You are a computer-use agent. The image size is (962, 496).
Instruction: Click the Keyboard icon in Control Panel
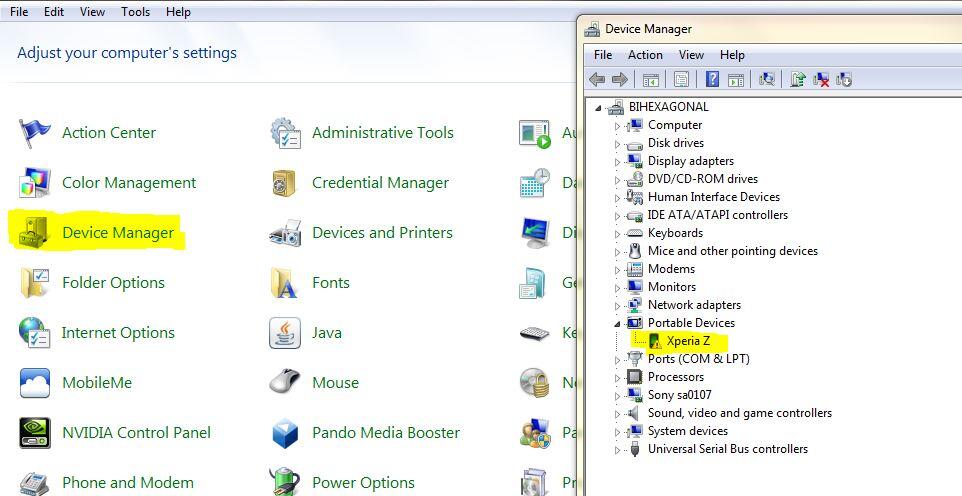coord(534,333)
